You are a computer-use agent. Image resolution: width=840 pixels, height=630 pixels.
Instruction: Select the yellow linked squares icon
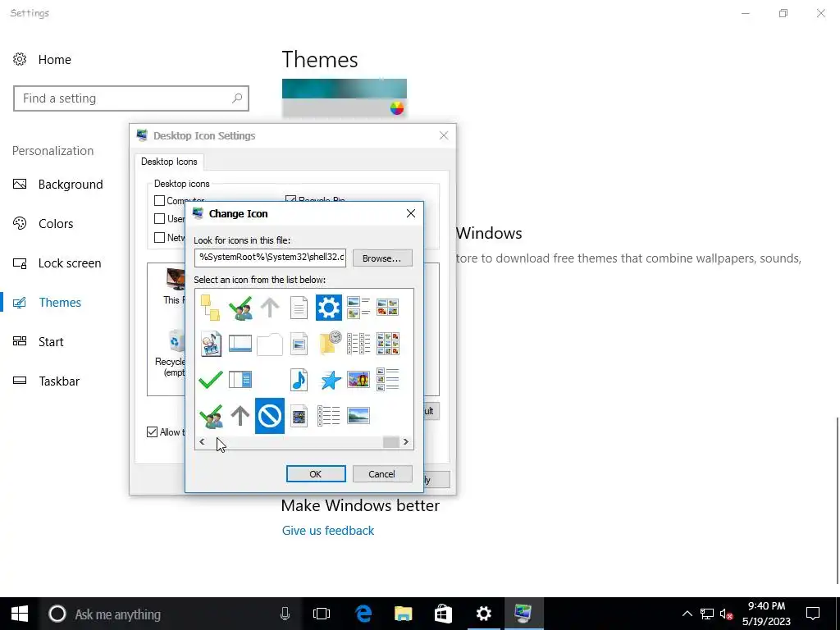coord(210,308)
